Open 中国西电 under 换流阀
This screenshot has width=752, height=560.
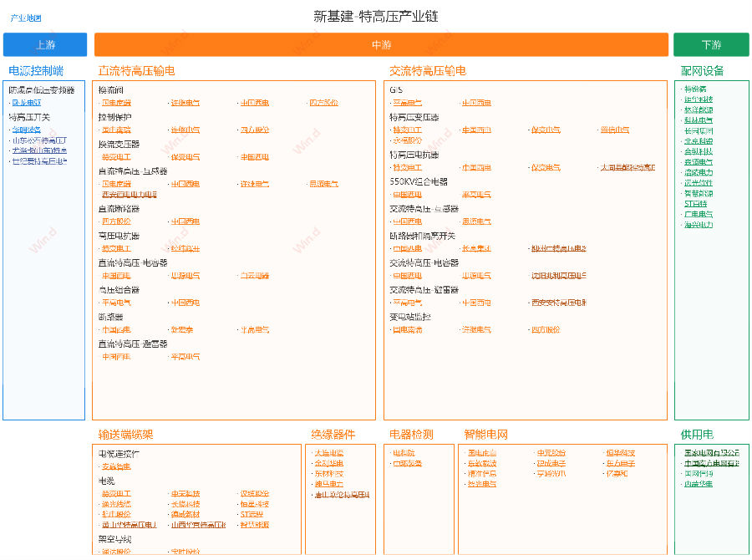254,103
